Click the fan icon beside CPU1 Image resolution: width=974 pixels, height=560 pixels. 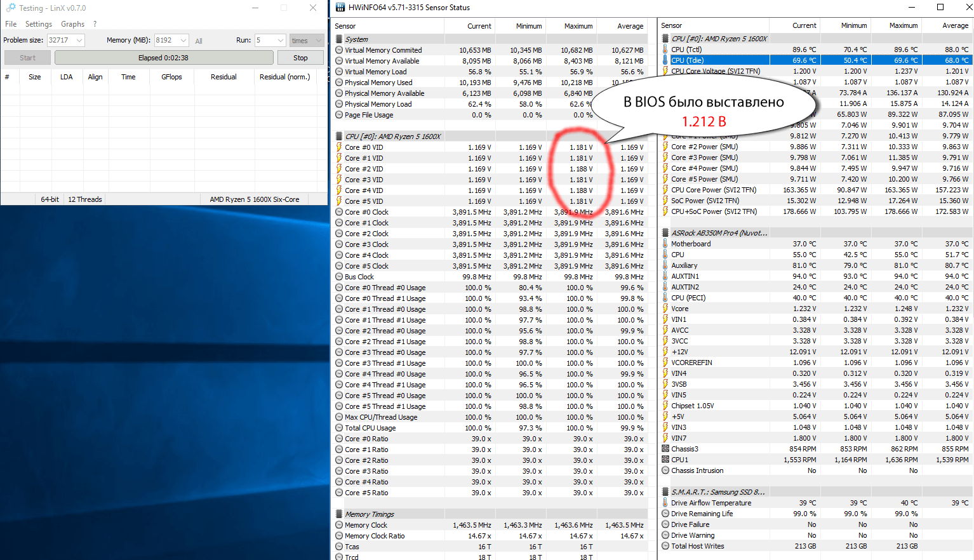click(665, 460)
